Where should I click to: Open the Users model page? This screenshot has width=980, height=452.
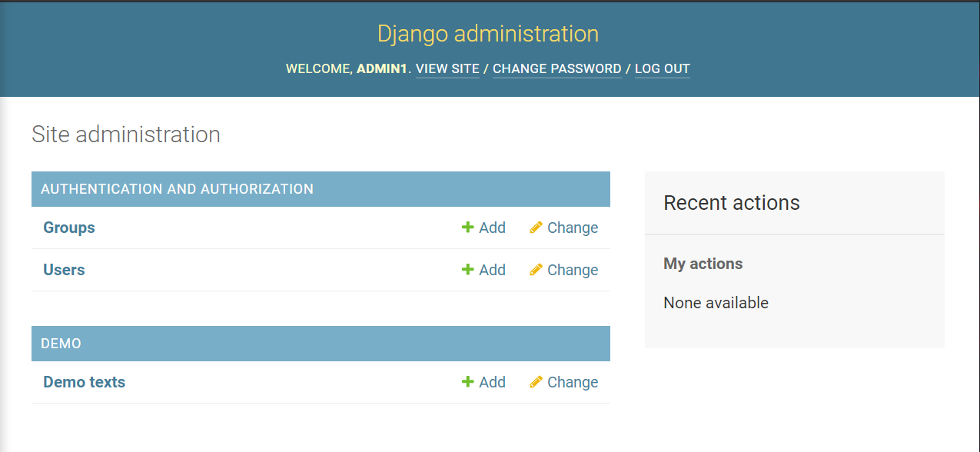pyautogui.click(x=64, y=270)
